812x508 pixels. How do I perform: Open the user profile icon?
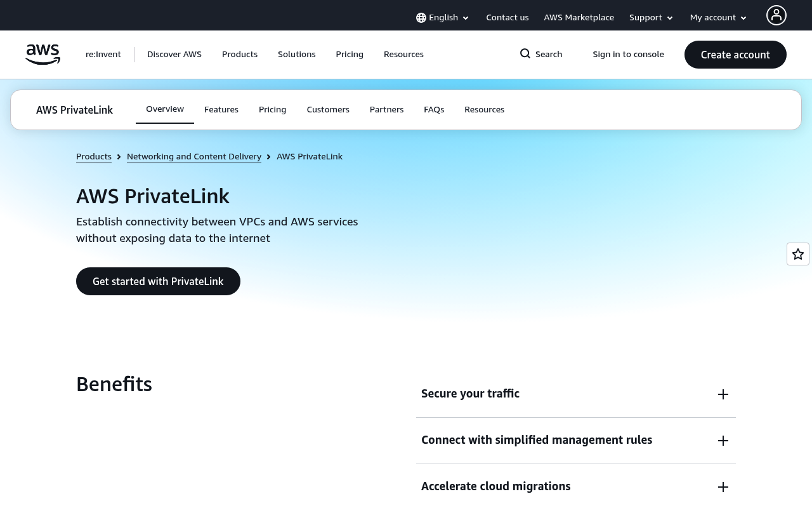(x=776, y=15)
